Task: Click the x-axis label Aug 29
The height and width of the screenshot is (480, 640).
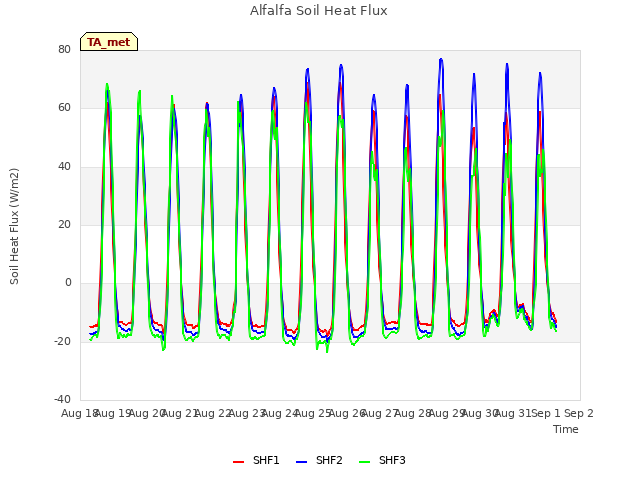Action: pos(446,413)
